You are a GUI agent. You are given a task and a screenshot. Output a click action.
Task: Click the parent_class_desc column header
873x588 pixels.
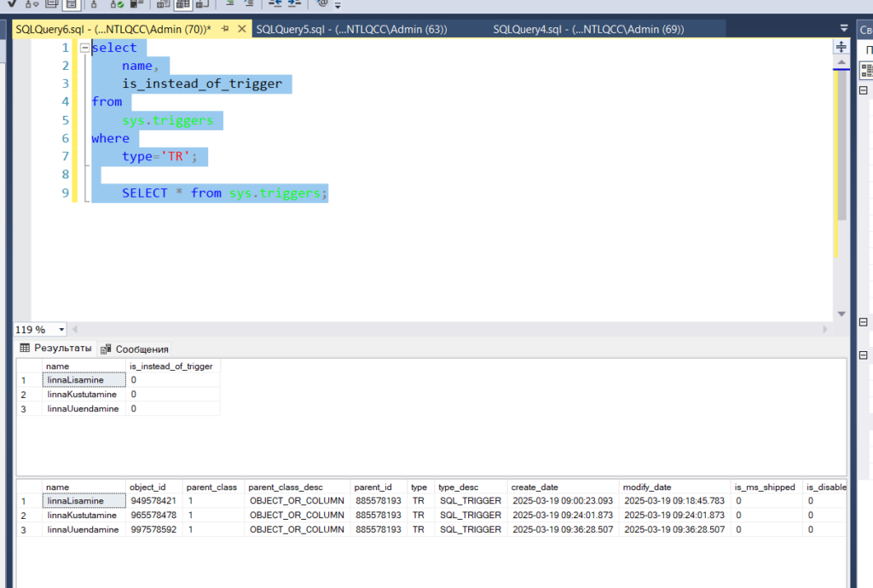[x=298, y=487]
